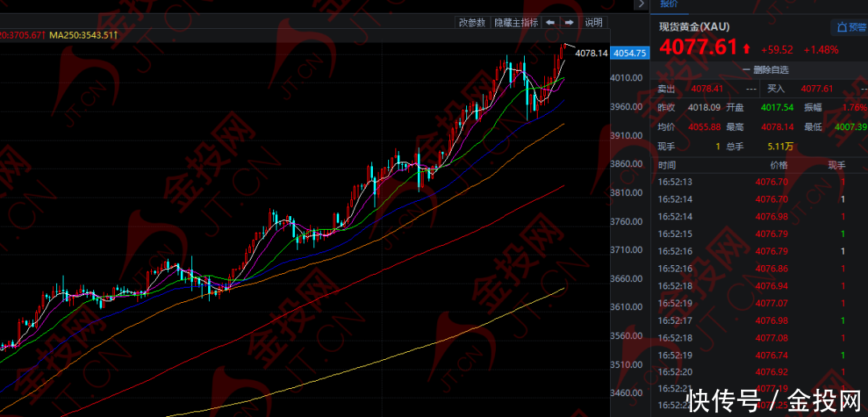Image resolution: width=868 pixels, height=417 pixels.
Task: Click the 买入 buy price 4077.61
Action: click(x=817, y=88)
